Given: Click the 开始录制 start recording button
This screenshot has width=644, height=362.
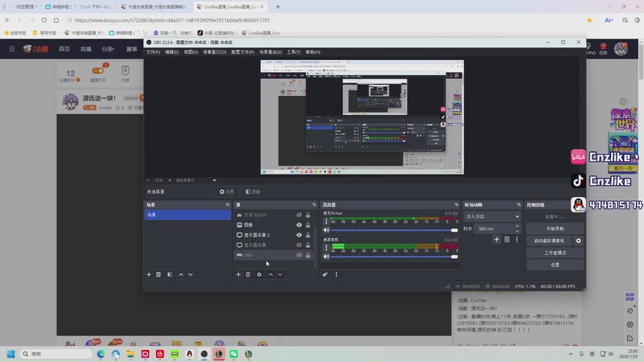Looking at the screenshot, I should (555, 228).
